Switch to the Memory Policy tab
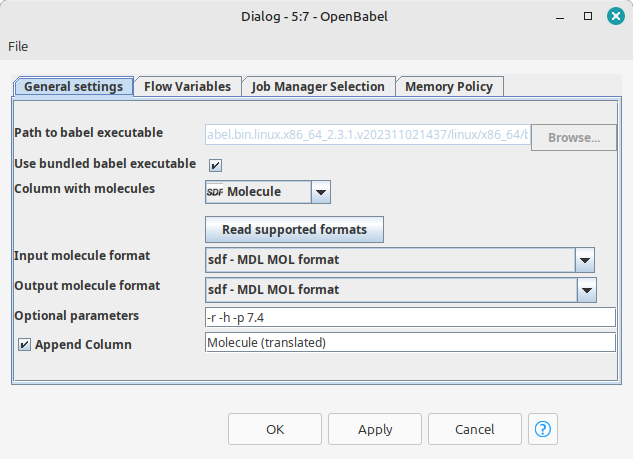The image size is (633, 459). pos(449,87)
